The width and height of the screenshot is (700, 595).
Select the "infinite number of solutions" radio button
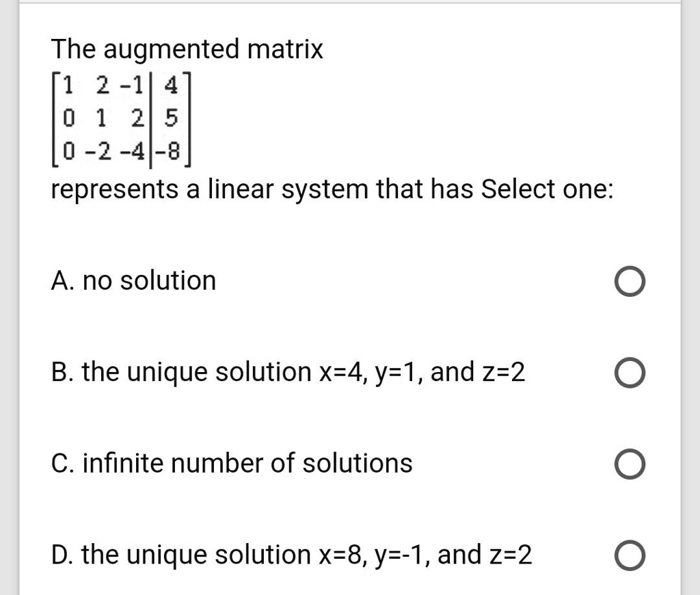point(628,464)
